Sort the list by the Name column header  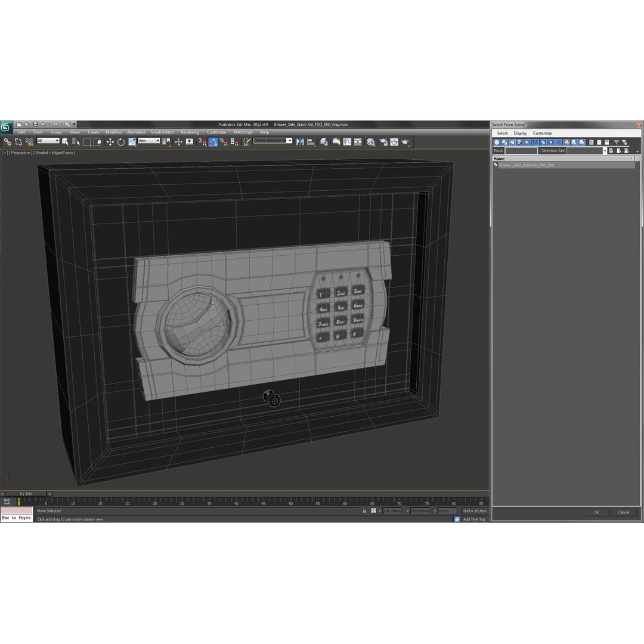(x=563, y=159)
